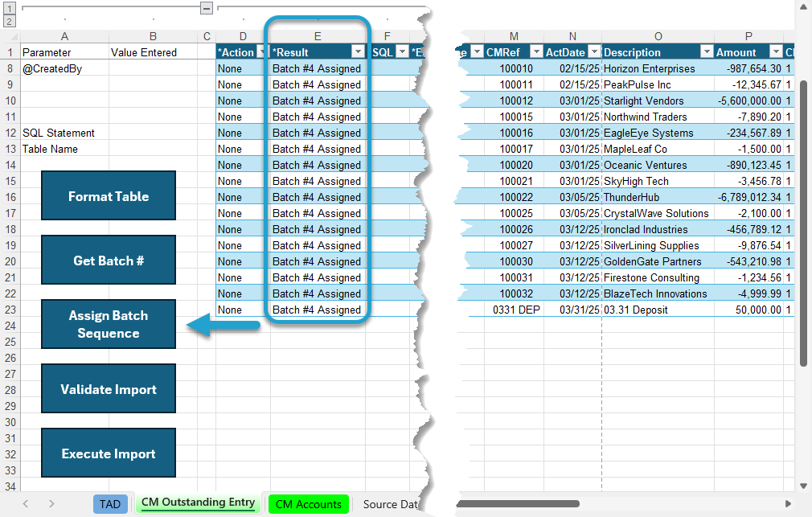Go to next sheet tab arrow
The height and width of the screenshot is (517, 812).
coord(51,503)
